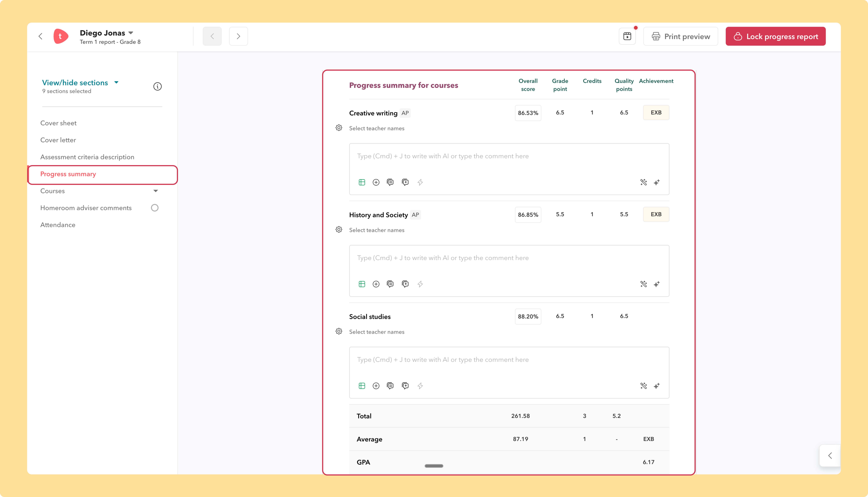Screen dimensions: 868x497
Task: Go to the Attendance section
Action: pos(58,225)
